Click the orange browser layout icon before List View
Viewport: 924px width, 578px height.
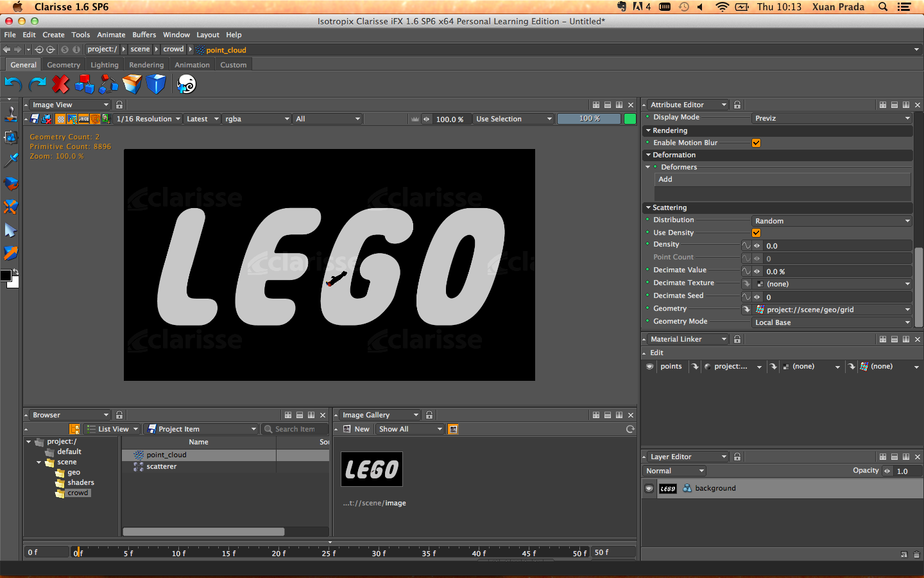point(74,429)
